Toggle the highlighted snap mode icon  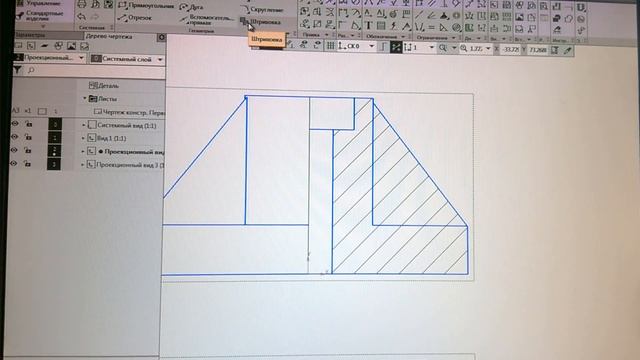pos(396,47)
